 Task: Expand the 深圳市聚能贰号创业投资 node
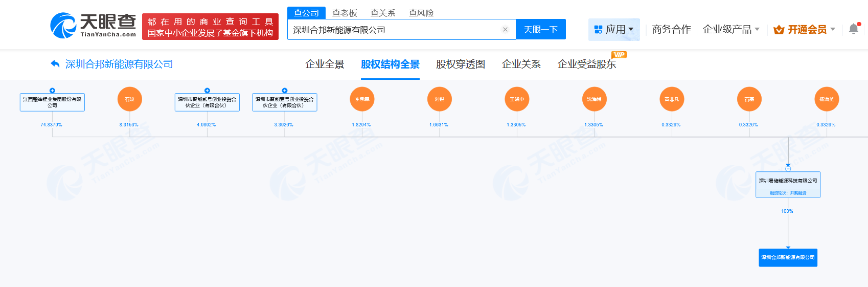pos(207,91)
